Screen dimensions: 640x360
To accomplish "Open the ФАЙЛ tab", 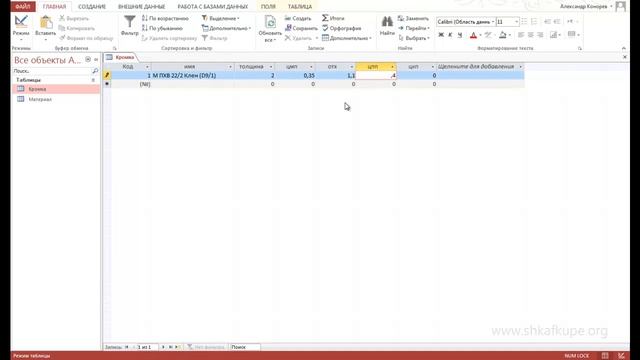I will click(23, 7).
